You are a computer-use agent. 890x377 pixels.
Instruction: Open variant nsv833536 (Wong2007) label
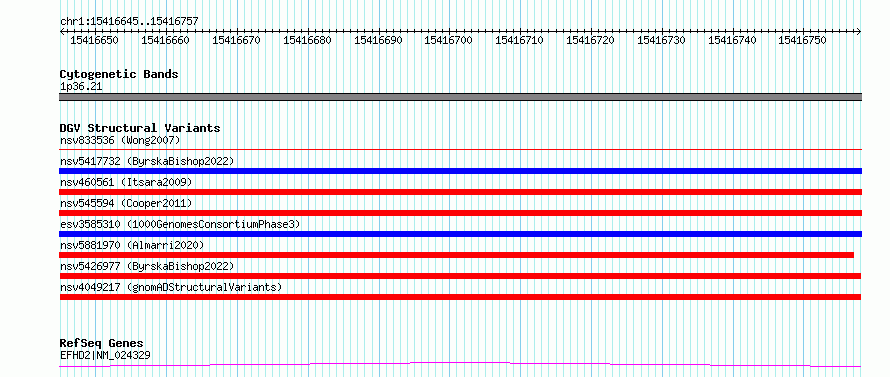[120, 140]
